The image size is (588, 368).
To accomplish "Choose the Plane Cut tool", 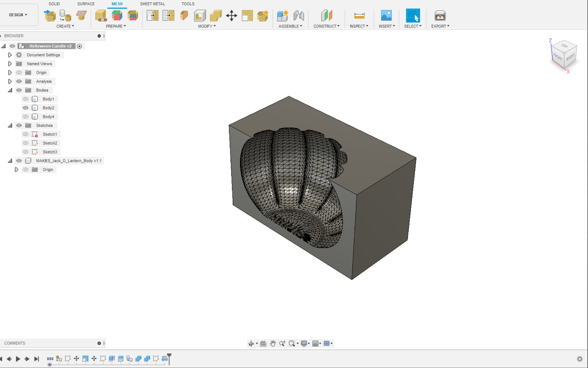I will click(x=184, y=16).
